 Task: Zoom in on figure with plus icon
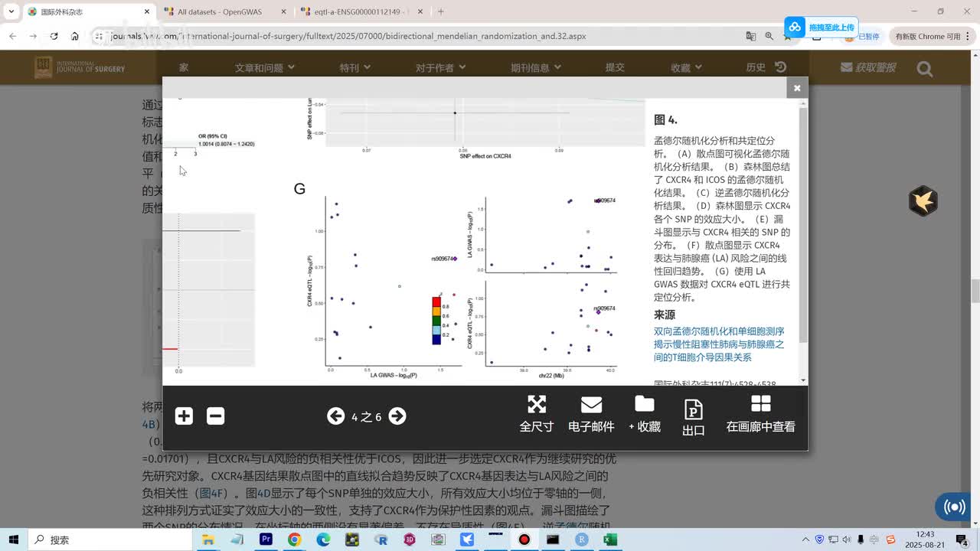(184, 416)
